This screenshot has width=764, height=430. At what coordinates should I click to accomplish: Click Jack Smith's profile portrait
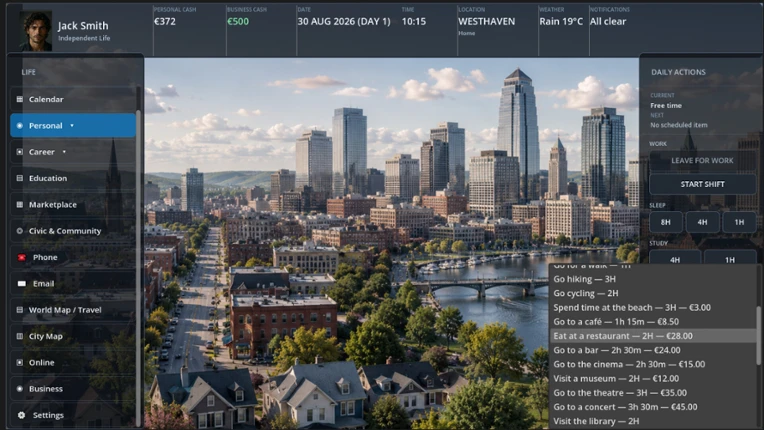35,31
